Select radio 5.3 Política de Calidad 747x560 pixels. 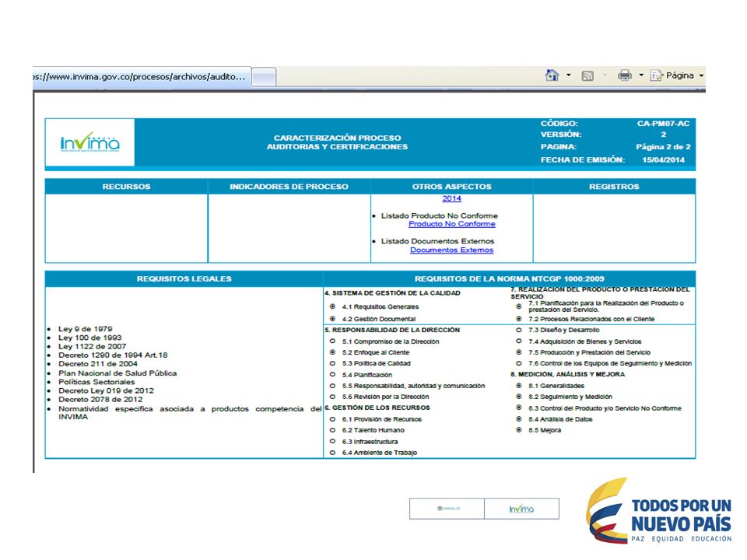[332, 363]
